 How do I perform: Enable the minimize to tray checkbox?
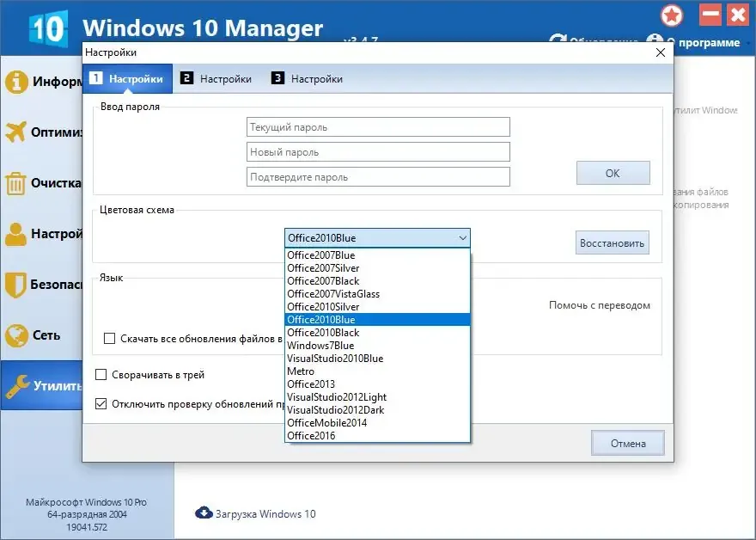pos(101,375)
